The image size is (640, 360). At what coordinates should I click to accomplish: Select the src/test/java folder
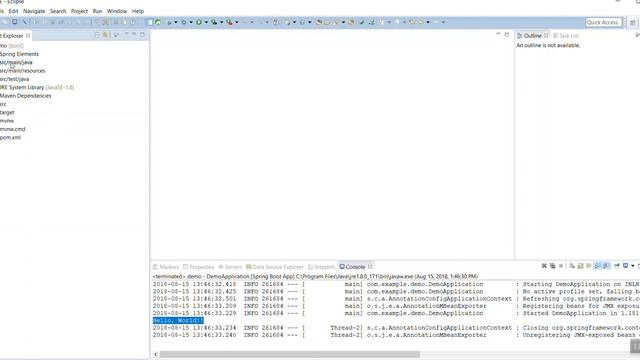14,79
